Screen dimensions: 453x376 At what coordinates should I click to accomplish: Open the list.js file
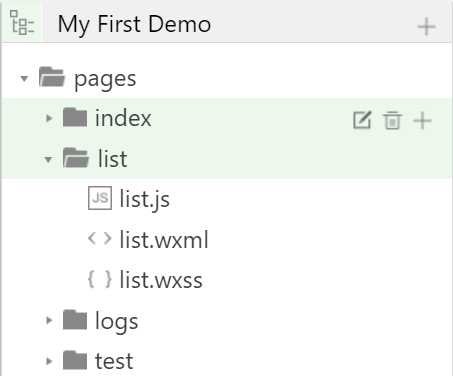tap(144, 199)
